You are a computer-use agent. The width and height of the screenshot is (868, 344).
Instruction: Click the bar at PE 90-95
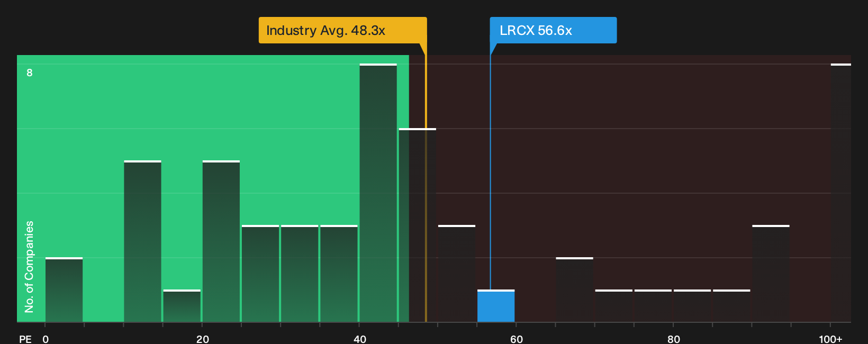[771, 274]
